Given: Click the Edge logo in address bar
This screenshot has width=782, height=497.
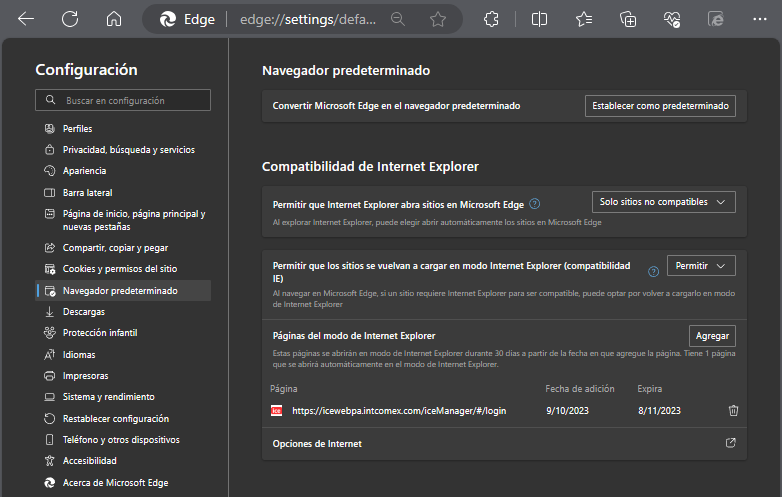Looking at the screenshot, I should pos(168,19).
